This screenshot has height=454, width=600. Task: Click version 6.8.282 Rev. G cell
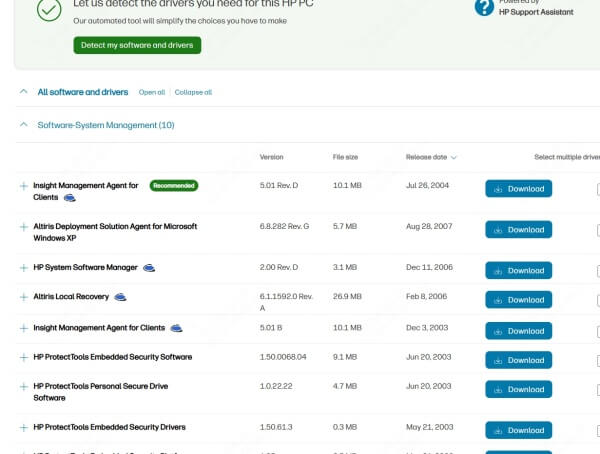(284, 226)
